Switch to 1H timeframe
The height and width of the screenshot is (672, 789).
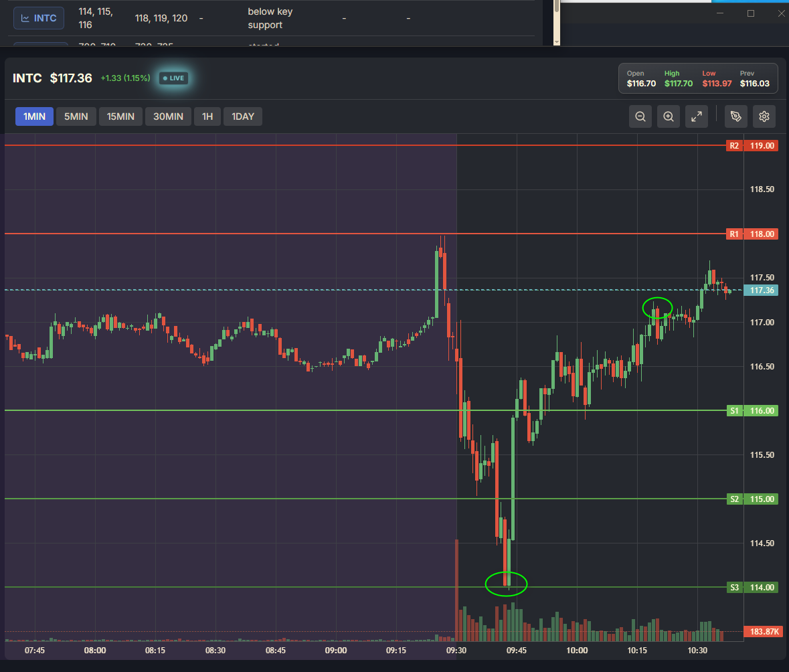(207, 116)
